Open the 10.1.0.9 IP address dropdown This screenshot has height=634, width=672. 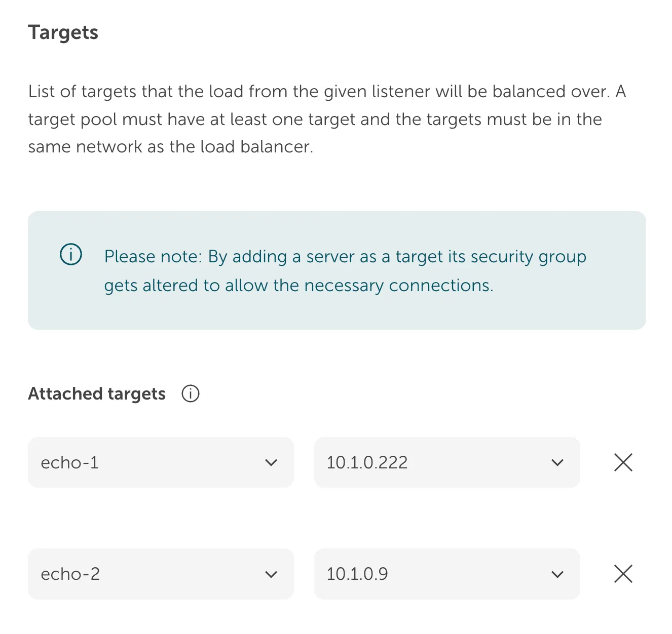(446, 574)
